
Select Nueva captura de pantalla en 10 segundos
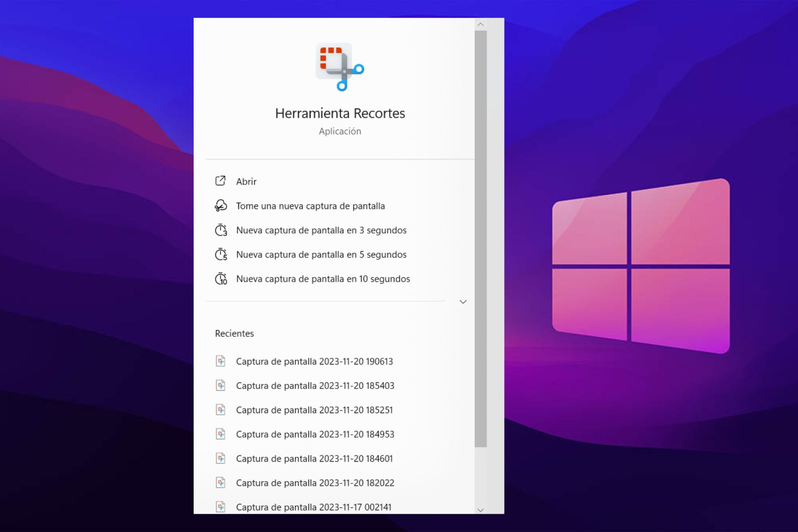[323, 279]
